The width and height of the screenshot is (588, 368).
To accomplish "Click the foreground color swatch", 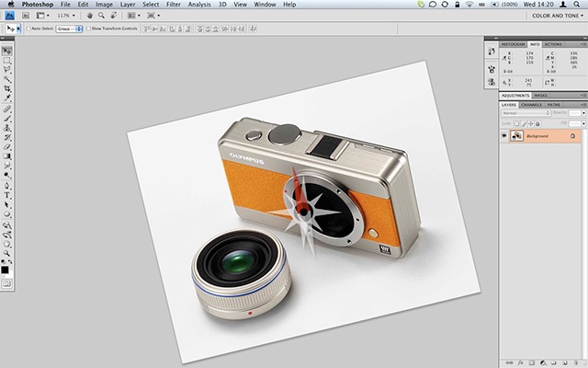I will tap(5, 270).
